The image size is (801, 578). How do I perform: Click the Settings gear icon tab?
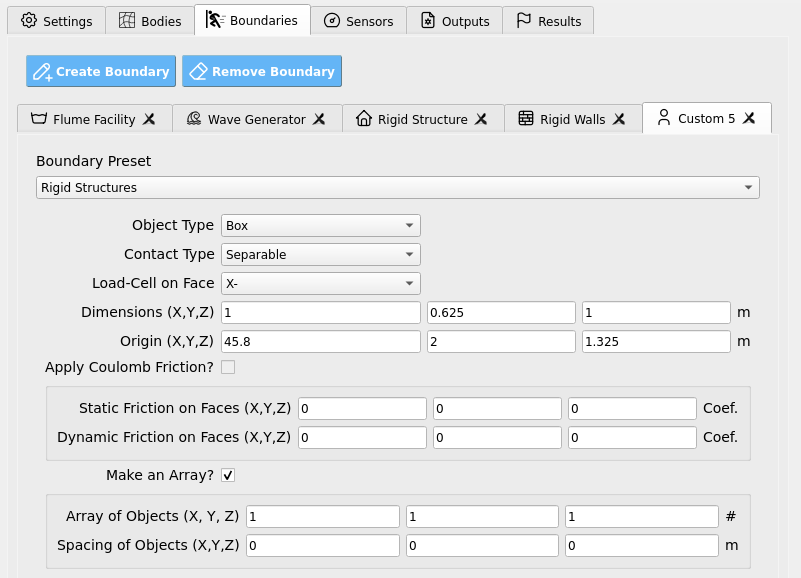pyautogui.click(x=29, y=20)
